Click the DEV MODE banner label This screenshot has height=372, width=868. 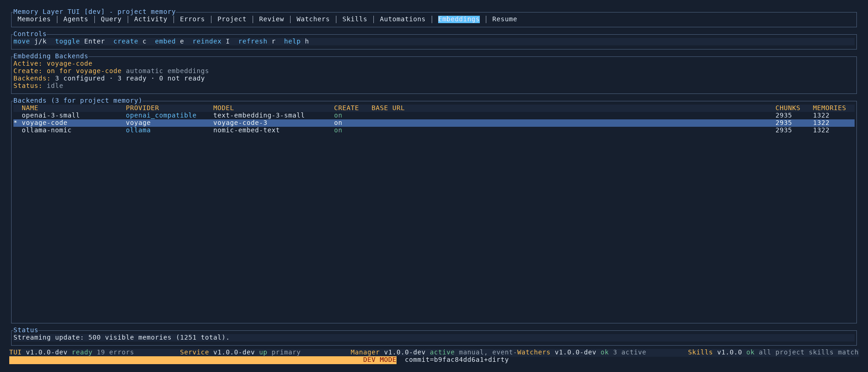click(x=379, y=360)
